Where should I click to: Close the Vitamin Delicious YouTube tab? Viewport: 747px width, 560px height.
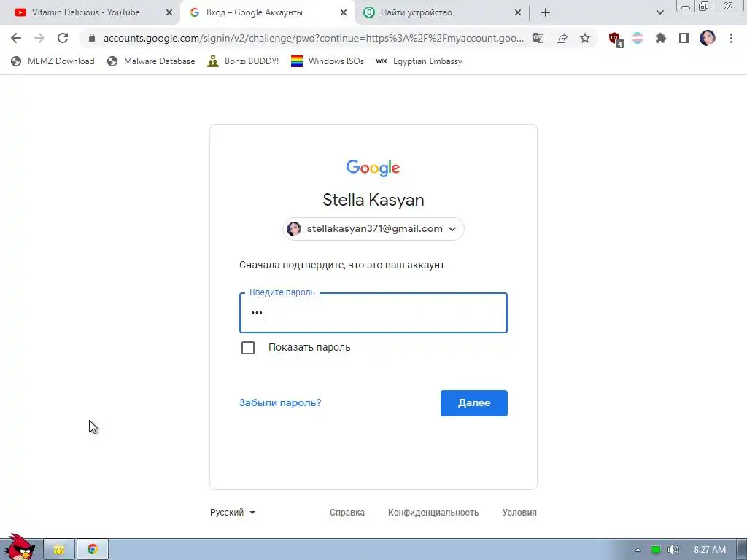(169, 12)
